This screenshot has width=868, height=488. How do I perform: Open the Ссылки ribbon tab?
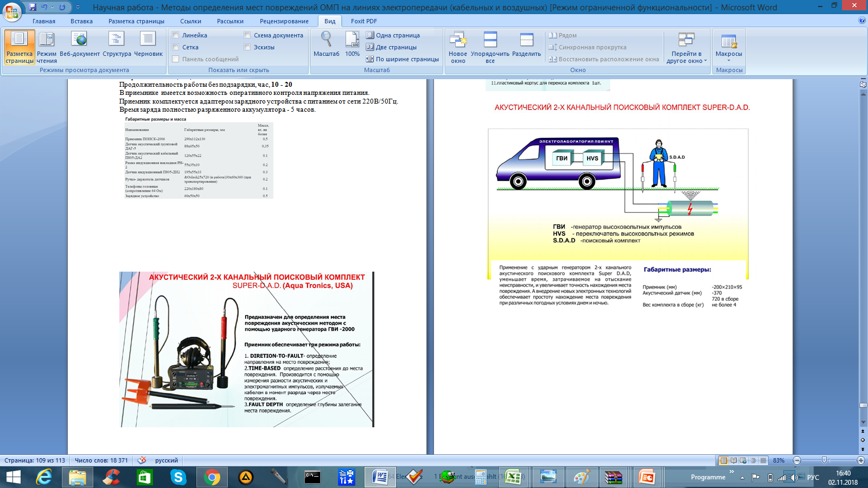click(191, 21)
